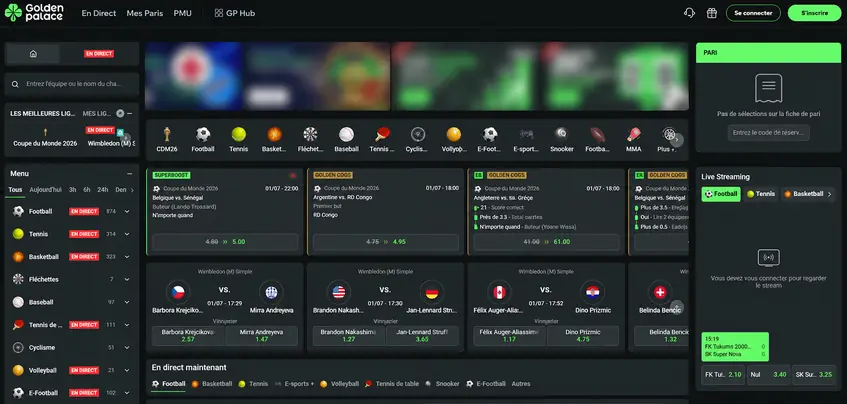Click the bet slip receipt icon
The width and height of the screenshot is (847, 404).
tap(769, 88)
